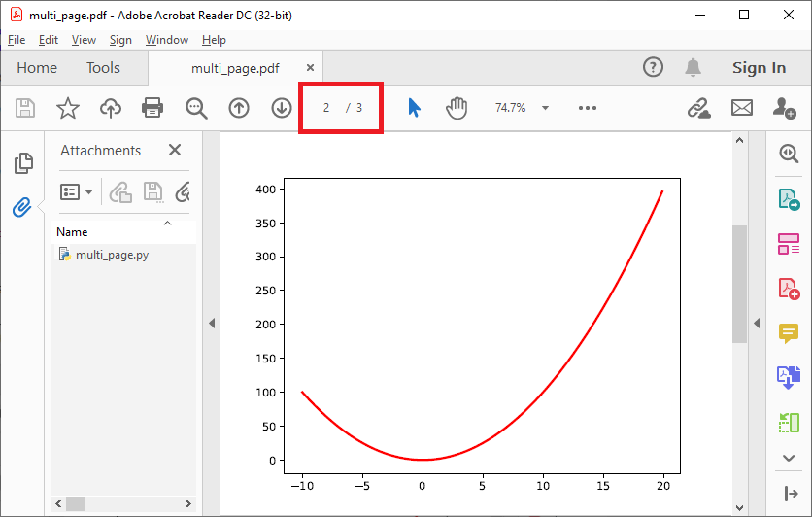Sort attachments by Name column
Screen dimensions: 812x517
(x=72, y=232)
